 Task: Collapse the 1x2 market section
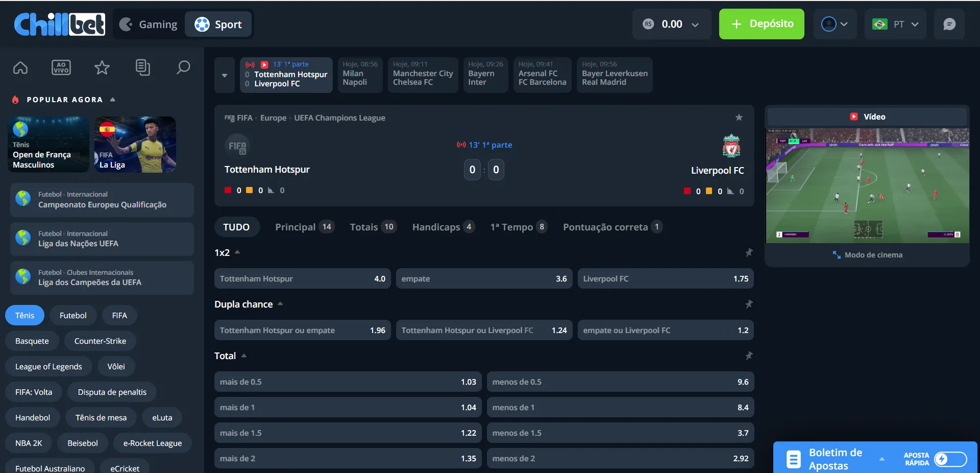point(237,252)
